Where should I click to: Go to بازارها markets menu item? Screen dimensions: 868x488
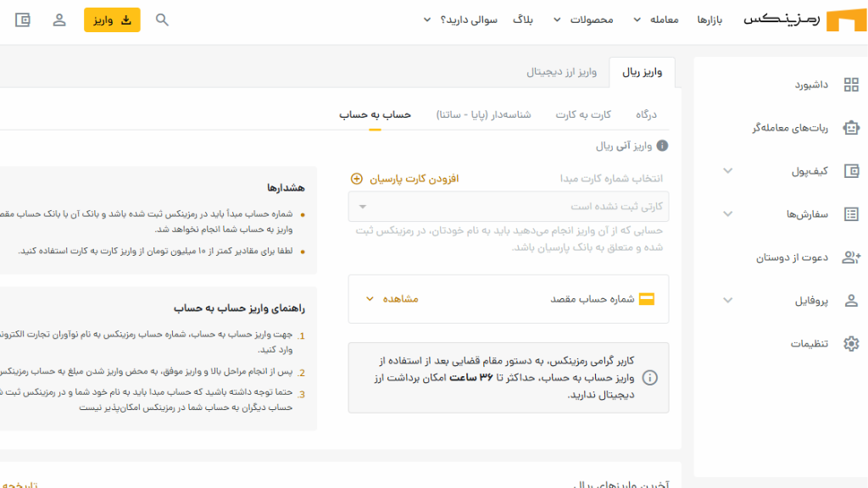point(709,20)
